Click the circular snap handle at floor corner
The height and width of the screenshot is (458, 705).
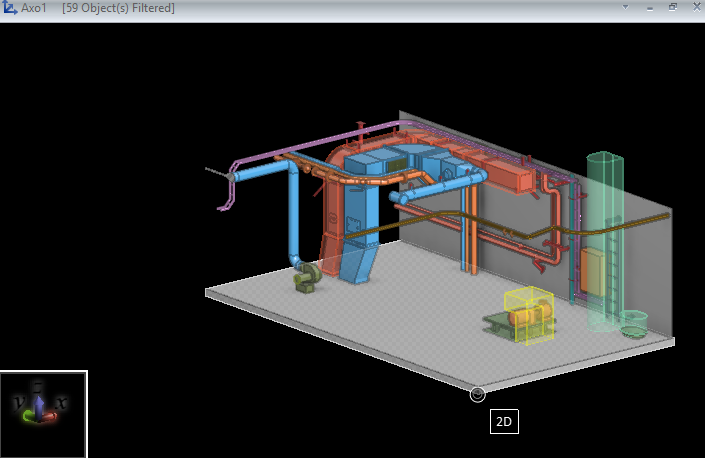click(477, 394)
